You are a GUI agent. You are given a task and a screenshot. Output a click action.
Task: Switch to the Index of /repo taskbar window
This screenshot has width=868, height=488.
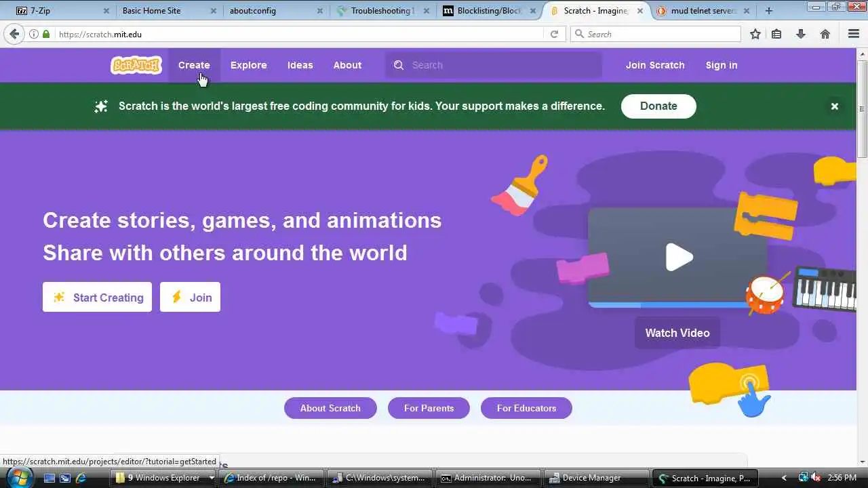pos(272,478)
